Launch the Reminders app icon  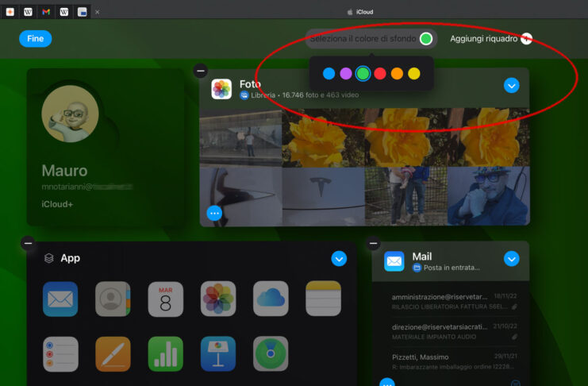(x=60, y=353)
